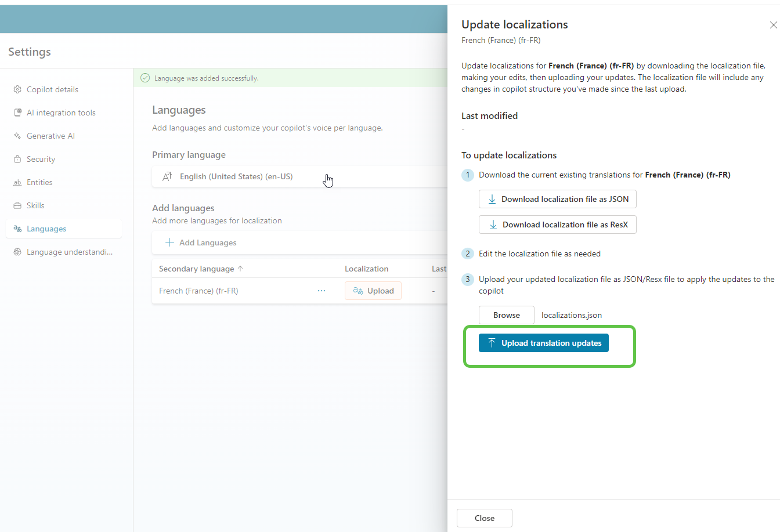Download localization file as JSON

coord(557,199)
